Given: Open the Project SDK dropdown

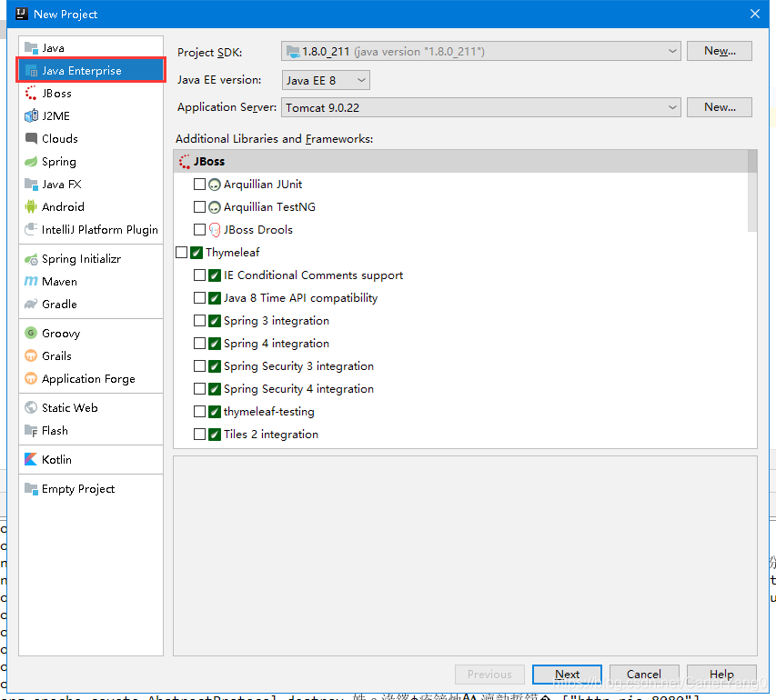Looking at the screenshot, I should click(480, 52).
